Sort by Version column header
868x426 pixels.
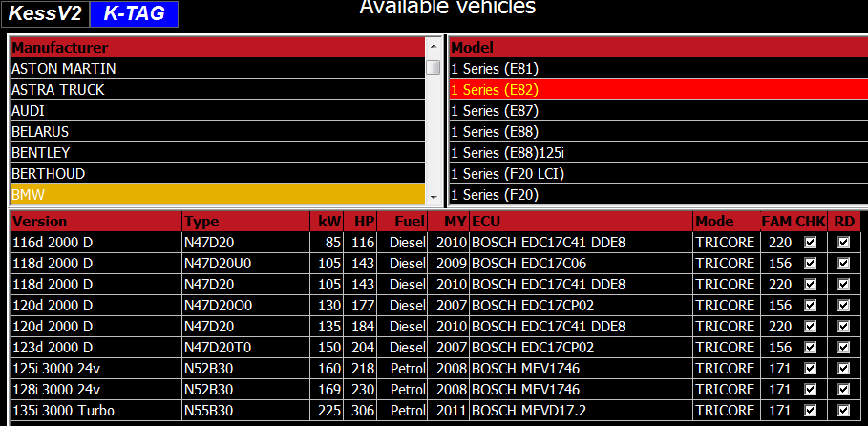95,222
